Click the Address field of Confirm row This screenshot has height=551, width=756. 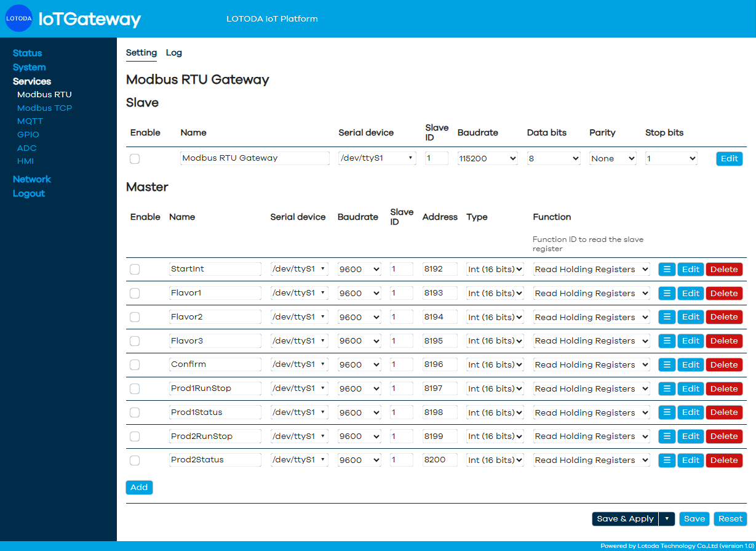click(440, 364)
